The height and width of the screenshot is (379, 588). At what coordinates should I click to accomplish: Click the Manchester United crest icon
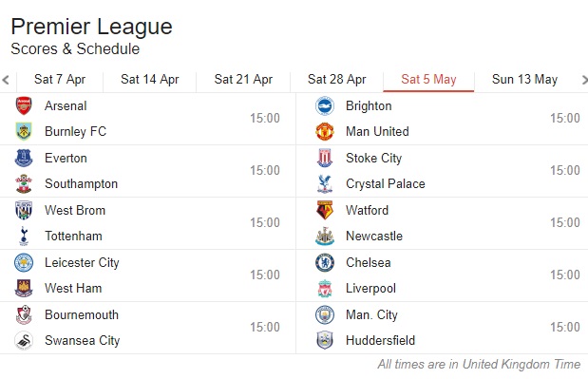pyautogui.click(x=325, y=132)
